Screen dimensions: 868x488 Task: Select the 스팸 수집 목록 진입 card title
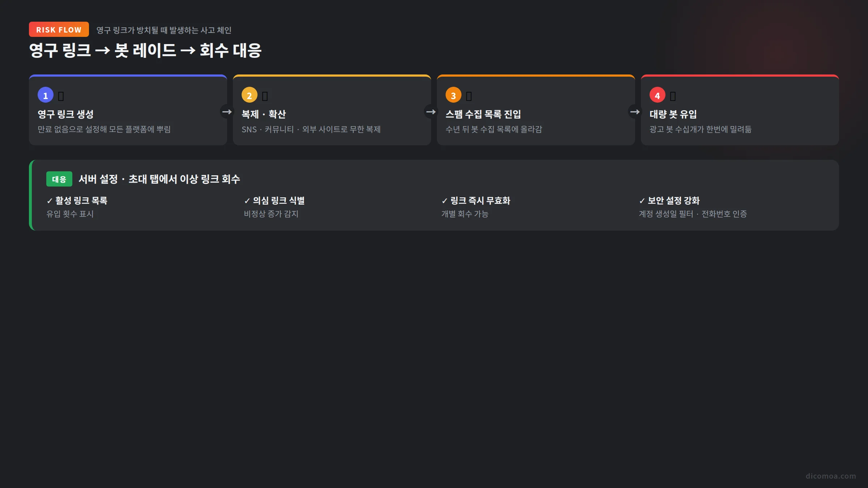click(483, 114)
